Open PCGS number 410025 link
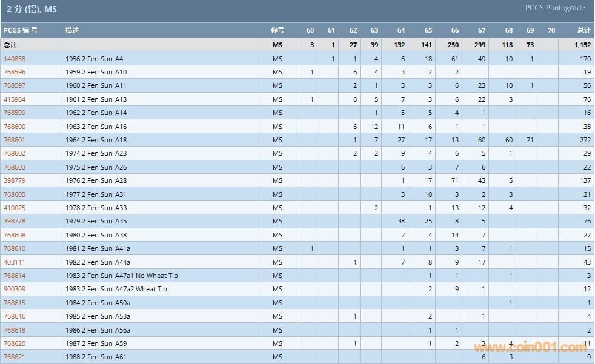 coord(15,208)
